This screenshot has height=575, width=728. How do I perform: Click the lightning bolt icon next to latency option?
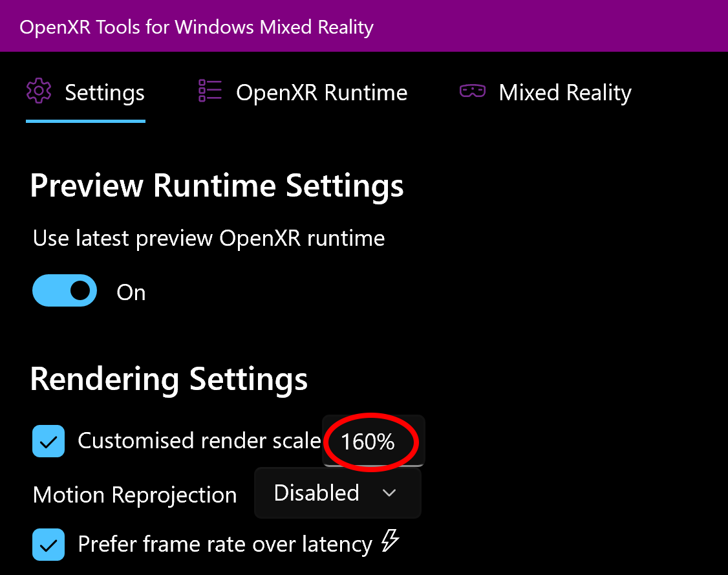click(x=390, y=541)
